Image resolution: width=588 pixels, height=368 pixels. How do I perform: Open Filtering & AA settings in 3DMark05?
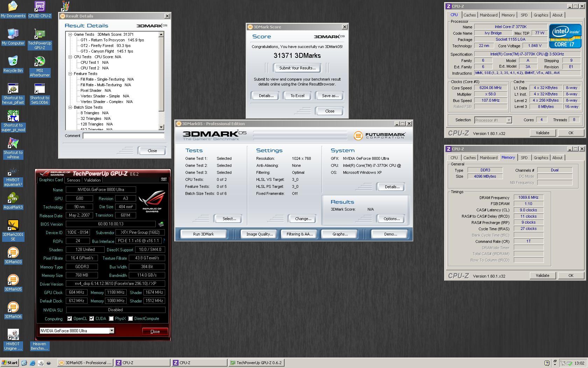(299, 234)
